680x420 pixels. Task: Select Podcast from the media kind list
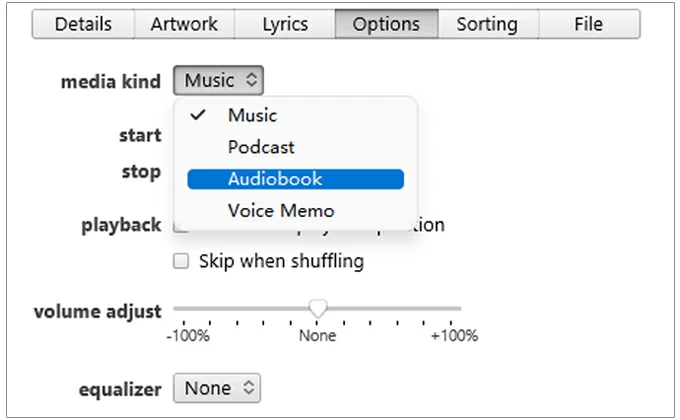[x=261, y=147]
